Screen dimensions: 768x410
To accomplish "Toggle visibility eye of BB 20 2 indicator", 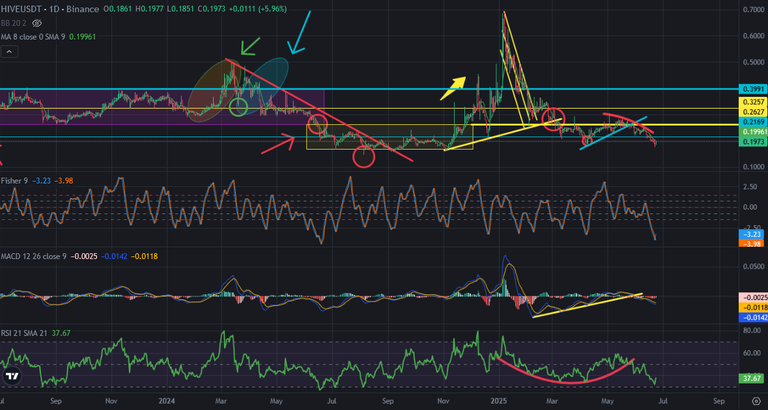I will pos(39,23).
